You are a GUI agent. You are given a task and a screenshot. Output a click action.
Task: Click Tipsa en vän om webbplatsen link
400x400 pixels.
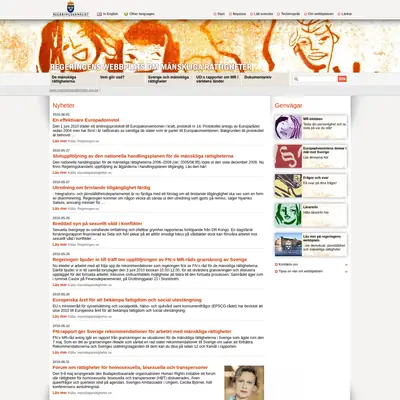[301, 272]
